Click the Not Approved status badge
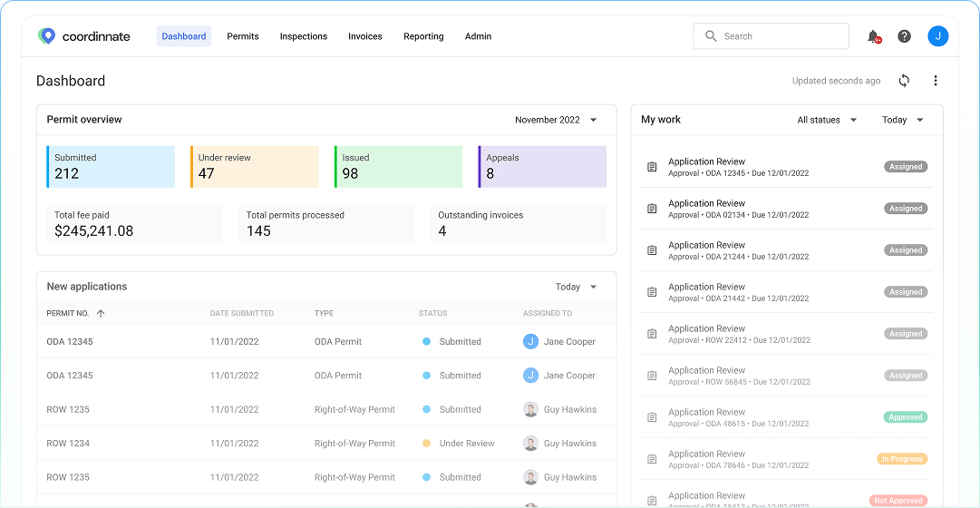 coord(898,501)
